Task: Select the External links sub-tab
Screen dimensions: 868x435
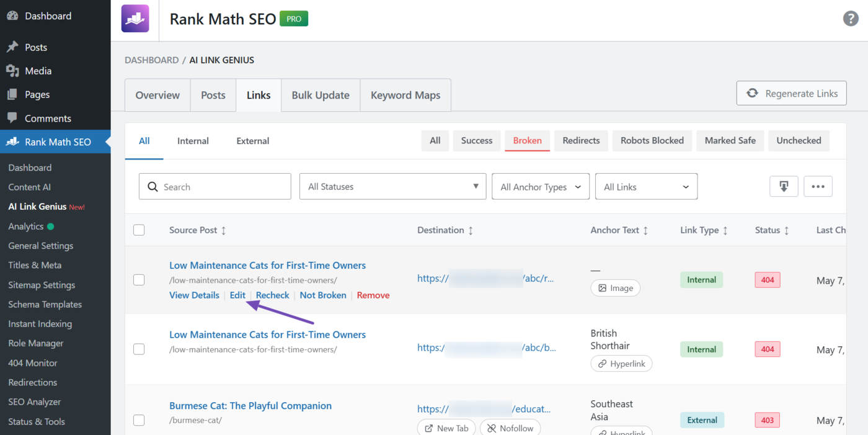Action: pos(253,141)
